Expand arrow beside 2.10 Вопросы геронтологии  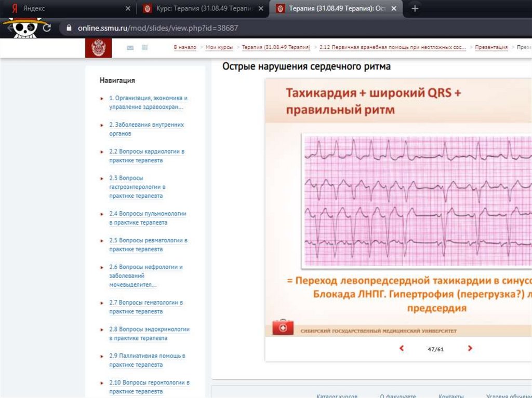pyautogui.click(x=102, y=383)
